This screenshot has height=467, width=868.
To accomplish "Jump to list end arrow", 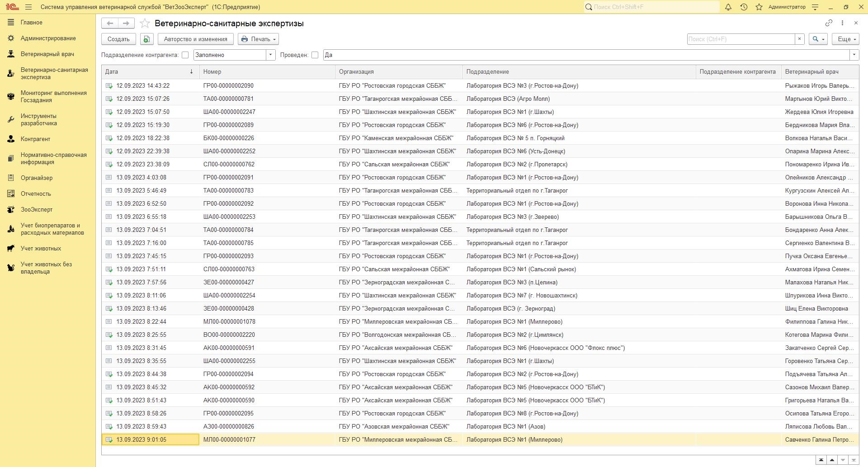I will pos(854,460).
